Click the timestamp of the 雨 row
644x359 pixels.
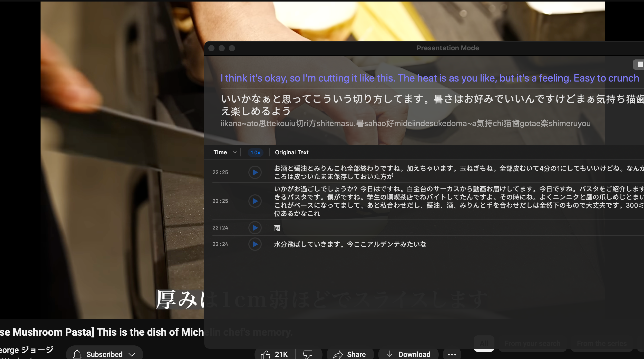click(220, 228)
